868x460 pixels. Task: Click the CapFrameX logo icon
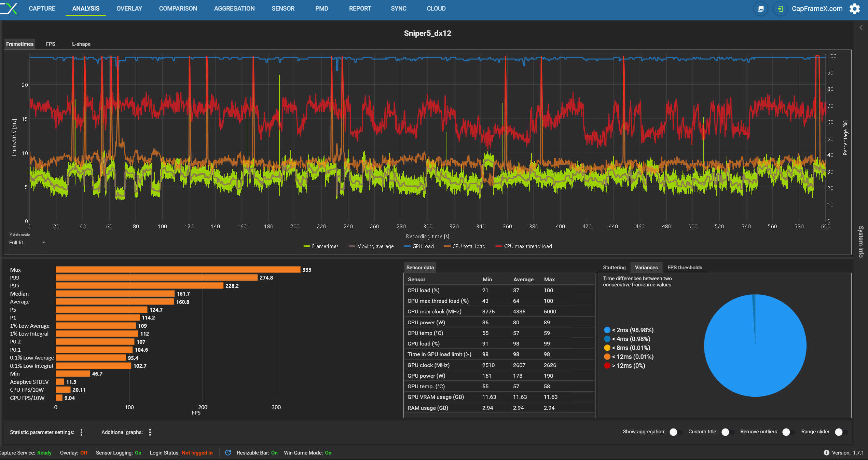pos(9,9)
